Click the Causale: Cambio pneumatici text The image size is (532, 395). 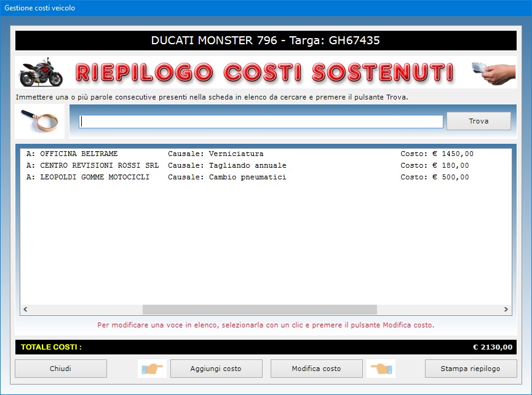(x=227, y=177)
